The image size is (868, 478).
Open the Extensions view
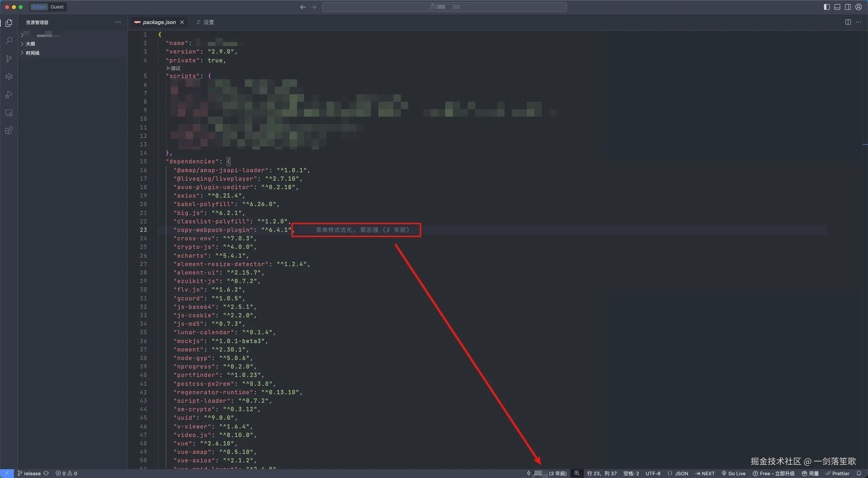tap(9, 131)
